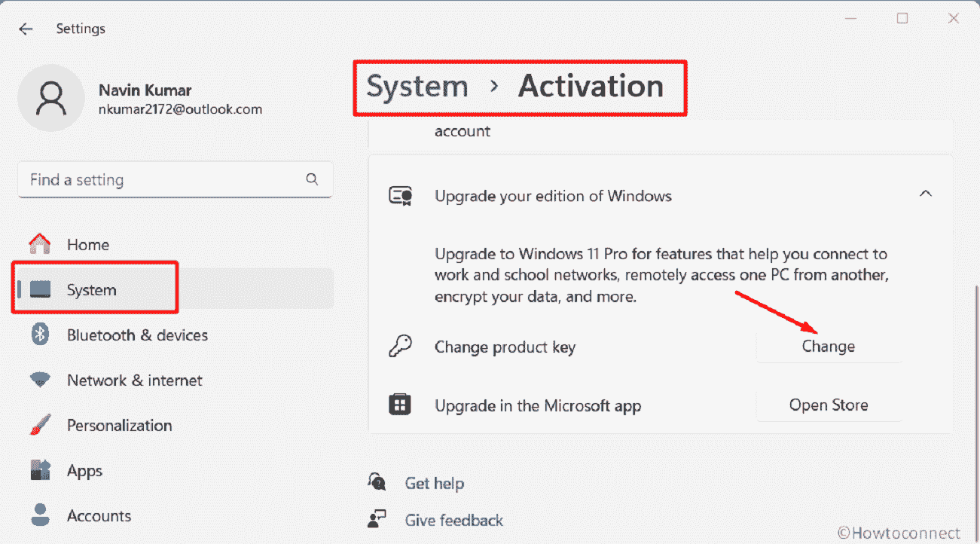Select the Personalization brush icon
This screenshot has height=544, width=980.
pos(41,425)
